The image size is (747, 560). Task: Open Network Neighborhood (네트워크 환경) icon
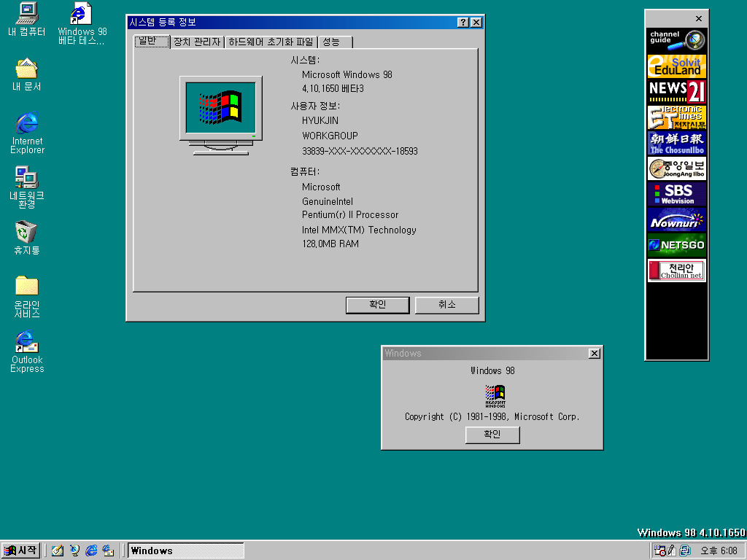pos(27,187)
